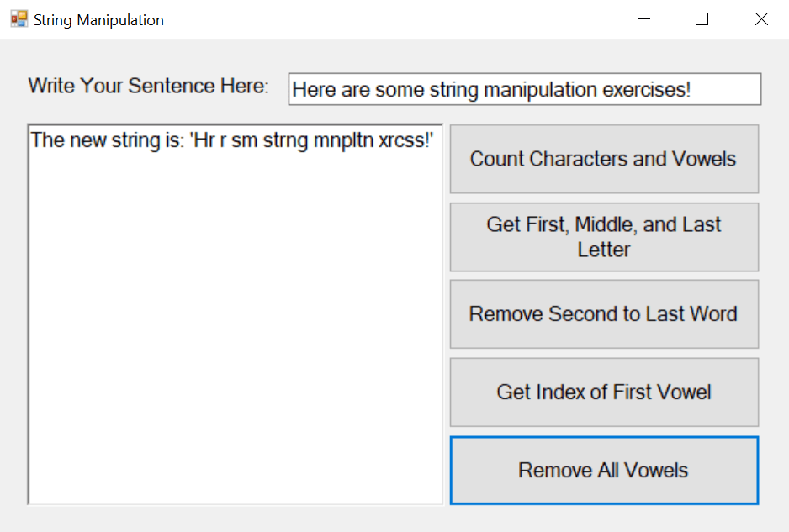Click the currently focused Remove All Vowels button
The width and height of the screenshot is (789, 532).
click(x=604, y=470)
